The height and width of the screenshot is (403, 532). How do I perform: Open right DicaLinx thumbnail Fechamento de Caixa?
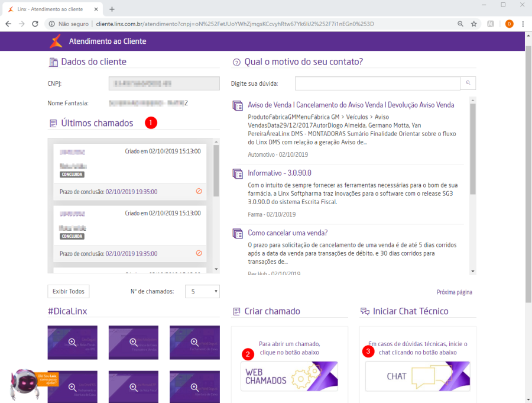(194, 343)
